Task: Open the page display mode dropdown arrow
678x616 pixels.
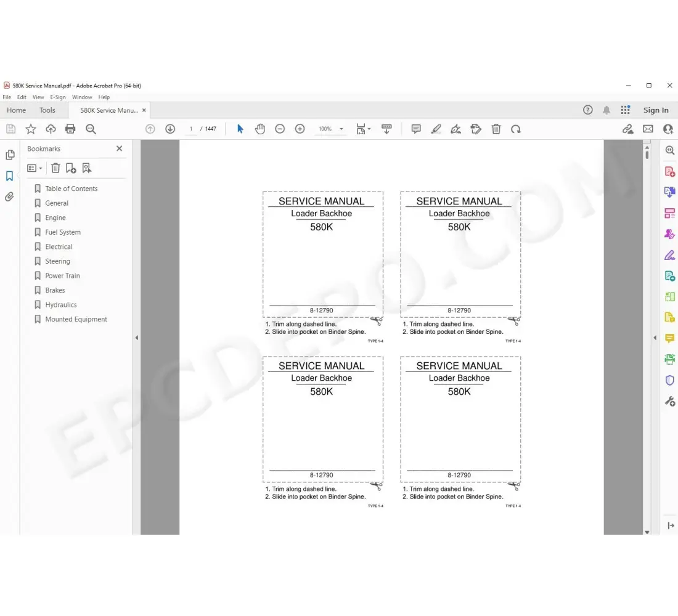Action: coord(368,129)
